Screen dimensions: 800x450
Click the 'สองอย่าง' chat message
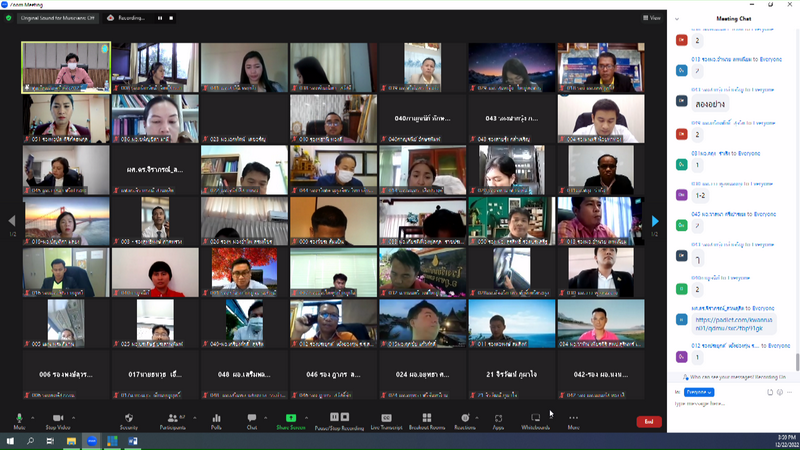(710, 104)
